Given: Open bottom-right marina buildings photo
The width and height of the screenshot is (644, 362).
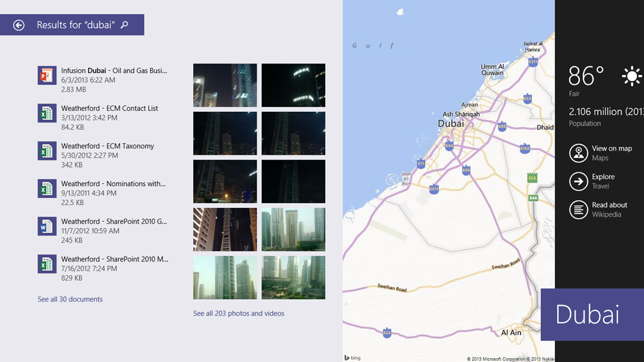Looking at the screenshot, I should coord(293,277).
